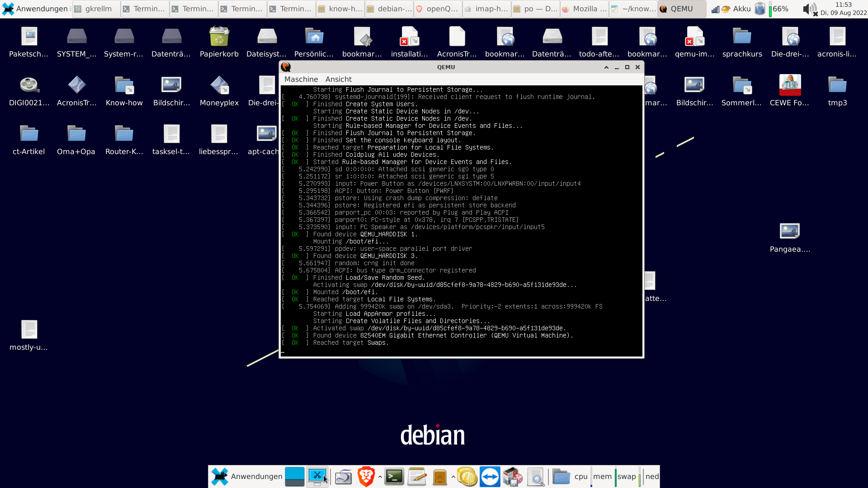Expand the arrow next to file cabinet icon
Screen dimensions: 868x488
click(x=453, y=477)
